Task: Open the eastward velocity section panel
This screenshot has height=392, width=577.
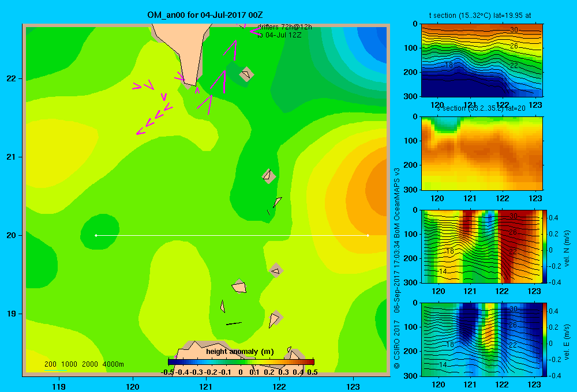Action: (482, 340)
